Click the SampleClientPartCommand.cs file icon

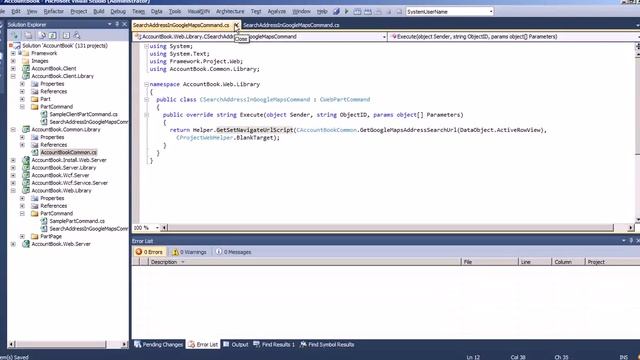click(x=44, y=114)
